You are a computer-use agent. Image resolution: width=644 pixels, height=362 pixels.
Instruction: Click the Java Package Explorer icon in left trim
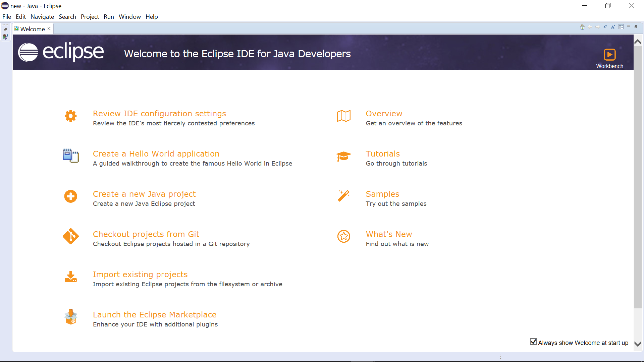click(x=5, y=37)
